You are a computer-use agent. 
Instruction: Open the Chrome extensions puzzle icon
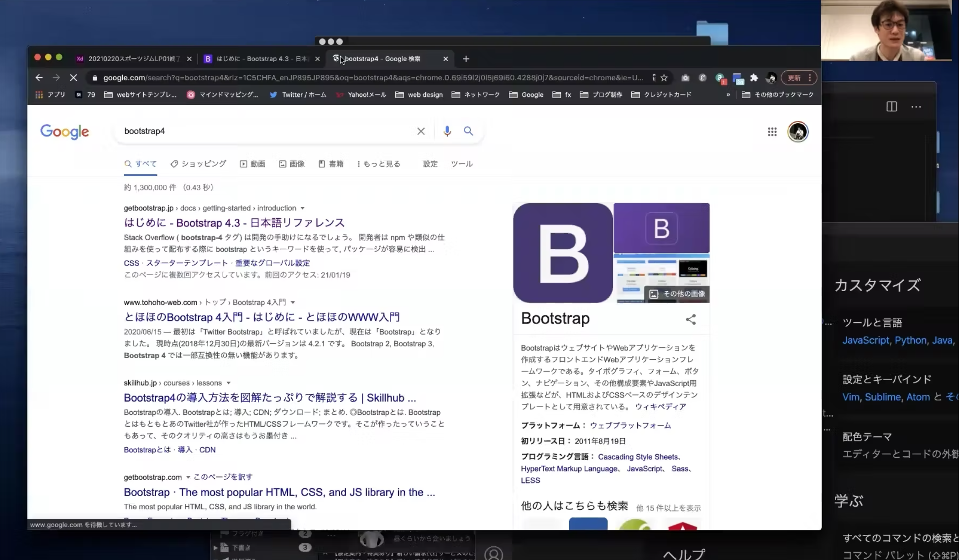pos(754,78)
